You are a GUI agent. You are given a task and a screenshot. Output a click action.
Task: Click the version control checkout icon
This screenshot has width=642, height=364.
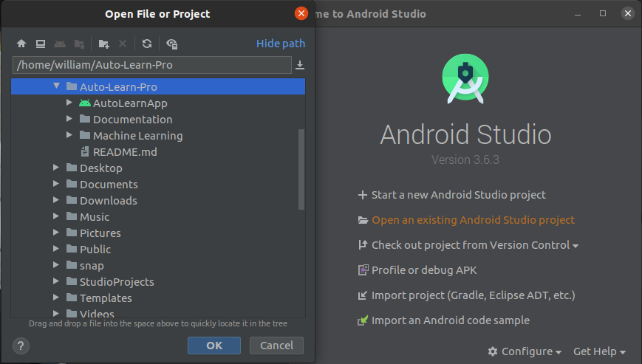pos(363,244)
